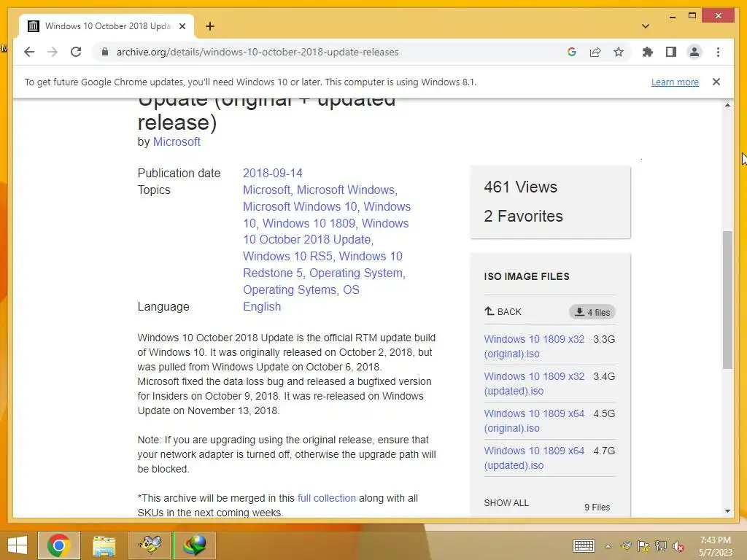Open the Operating Sytems topic link
Image resolution: width=747 pixels, height=560 pixels.
pyautogui.click(x=290, y=289)
